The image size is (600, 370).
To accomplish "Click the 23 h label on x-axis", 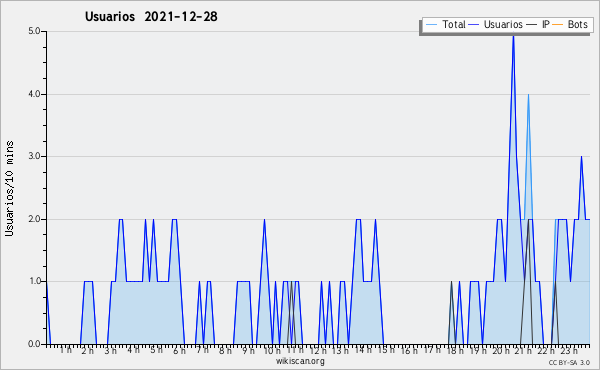I will (569, 350).
